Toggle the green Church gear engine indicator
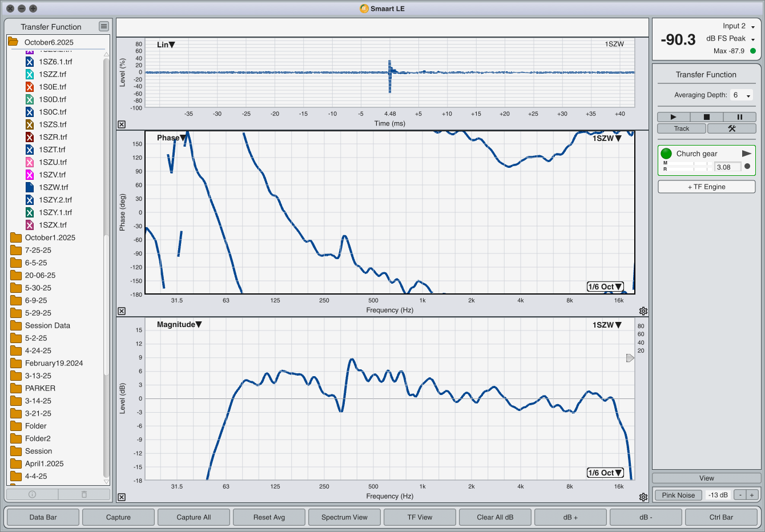 click(x=666, y=154)
